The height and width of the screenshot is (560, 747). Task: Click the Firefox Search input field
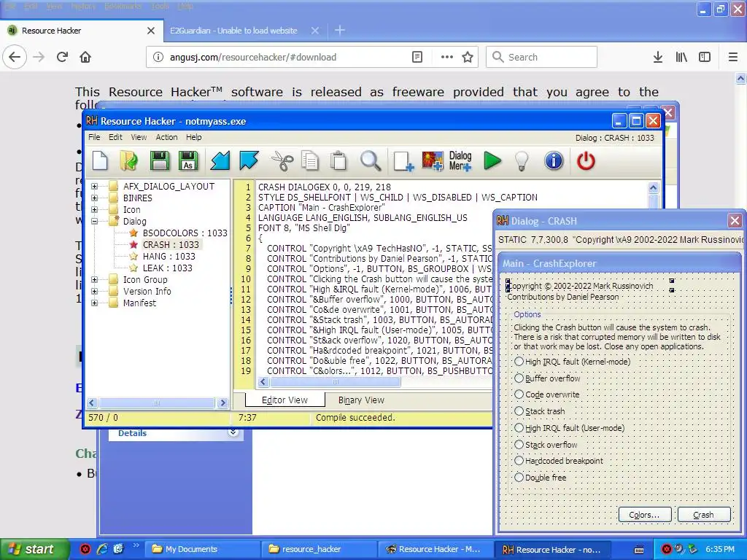[542, 57]
